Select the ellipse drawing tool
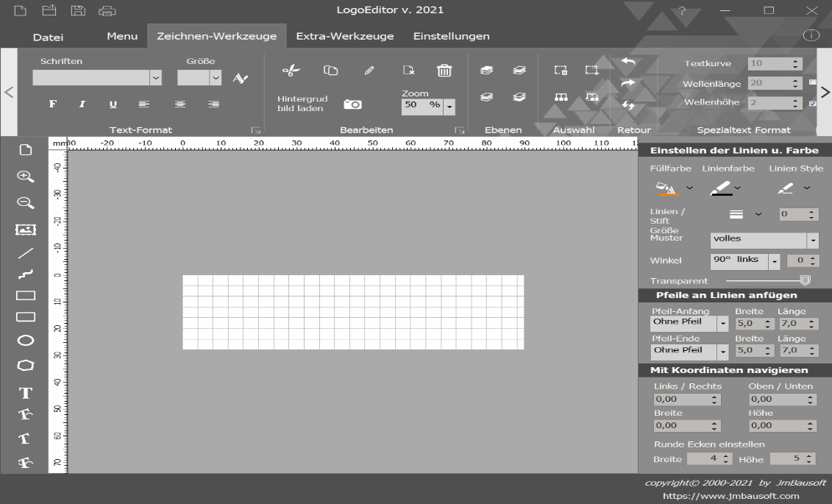832x504 pixels. click(26, 341)
